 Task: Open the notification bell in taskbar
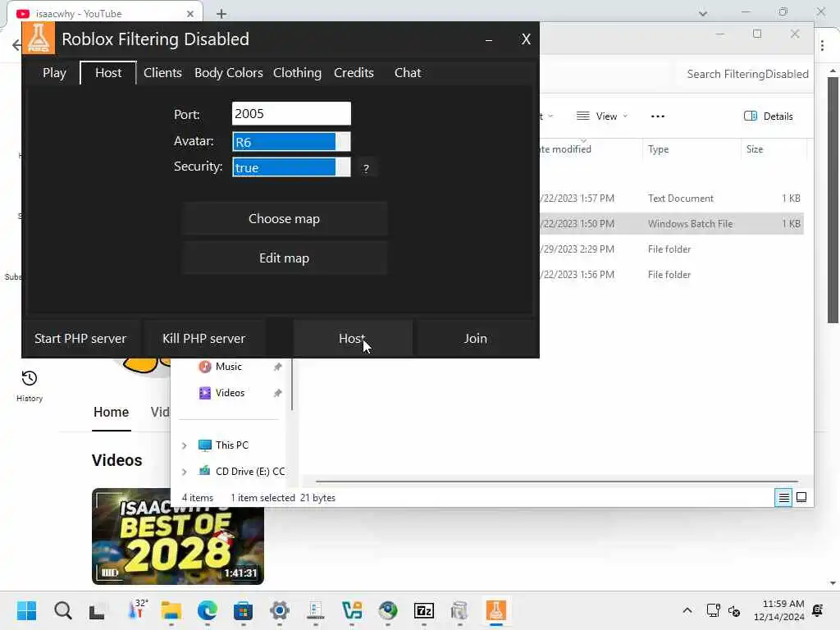[x=818, y=610]
